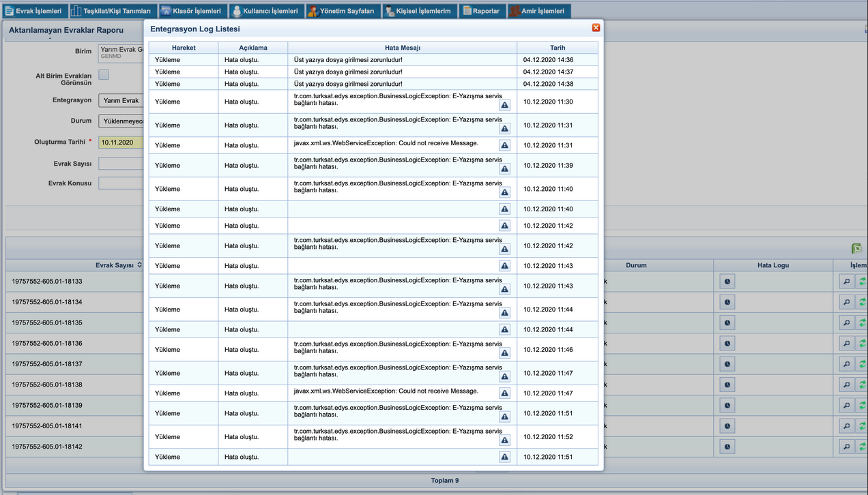Select the 04.12.2020 14:37 date cell
This screenshot has height=495, width=868.
pos(558,72)
